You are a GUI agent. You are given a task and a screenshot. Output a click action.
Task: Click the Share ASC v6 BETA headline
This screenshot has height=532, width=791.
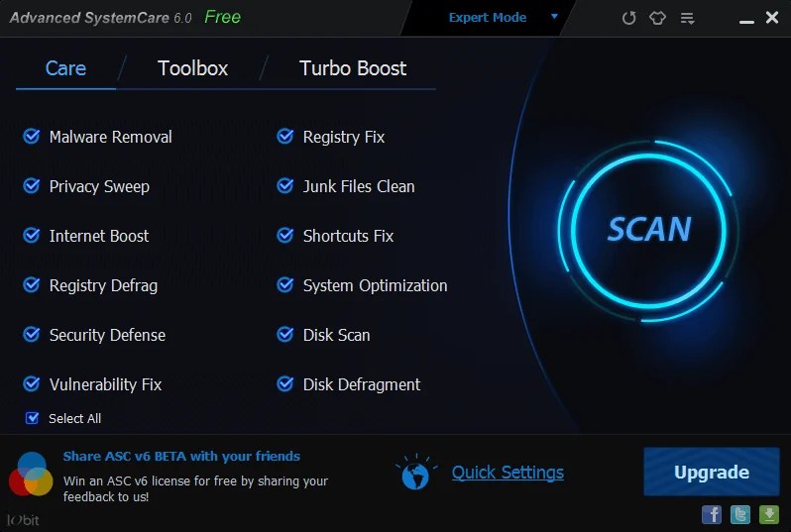[x=181, y=457]
